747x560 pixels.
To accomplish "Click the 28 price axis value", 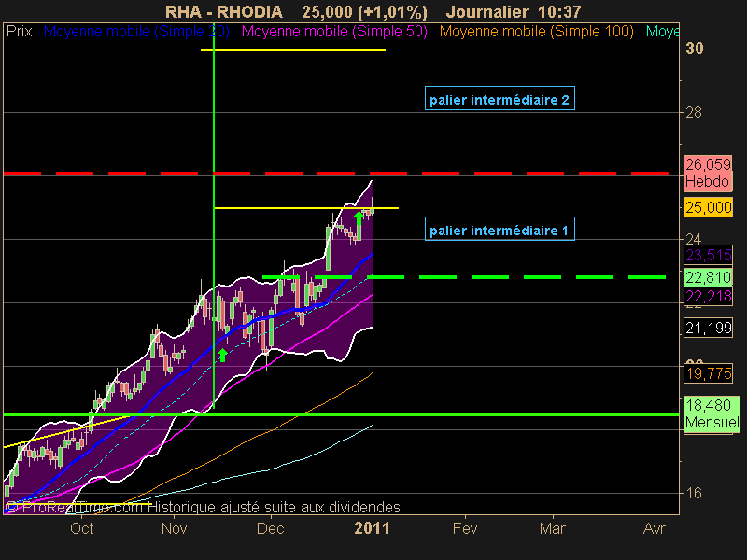I will click(694, 112).
